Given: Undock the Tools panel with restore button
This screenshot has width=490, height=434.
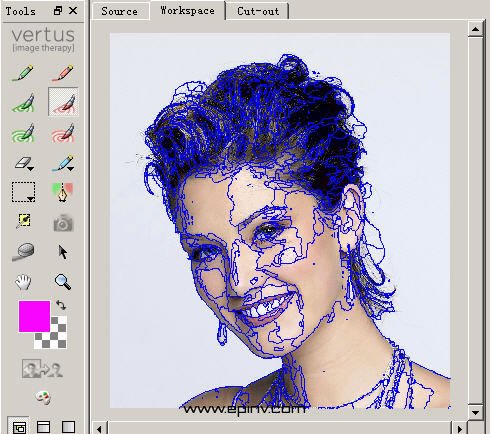Looking at the screenshot, I should [x=58, y=11].
